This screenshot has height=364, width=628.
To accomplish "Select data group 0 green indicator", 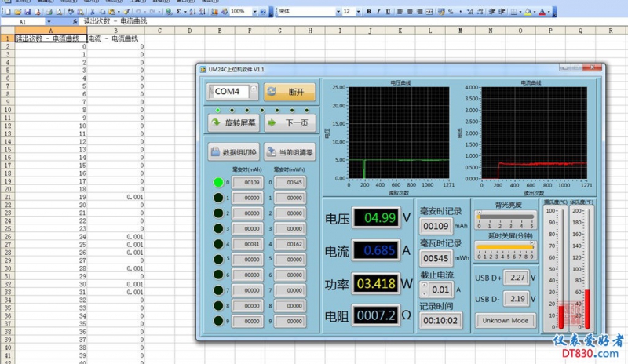I will coord(218,183).
